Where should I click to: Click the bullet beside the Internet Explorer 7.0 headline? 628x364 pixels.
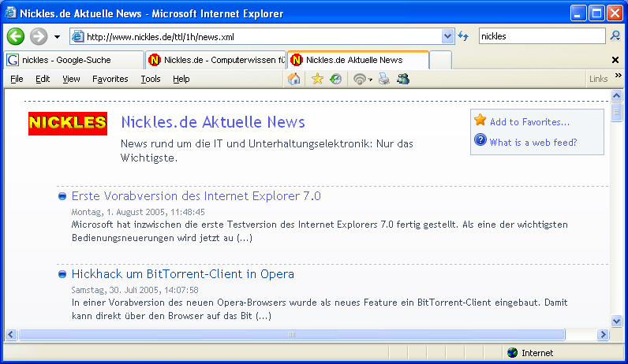click(62, 196)
